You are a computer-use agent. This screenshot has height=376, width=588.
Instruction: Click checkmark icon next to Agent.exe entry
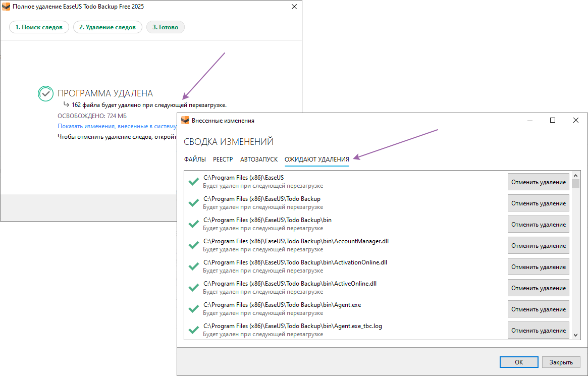coord(193,309)
